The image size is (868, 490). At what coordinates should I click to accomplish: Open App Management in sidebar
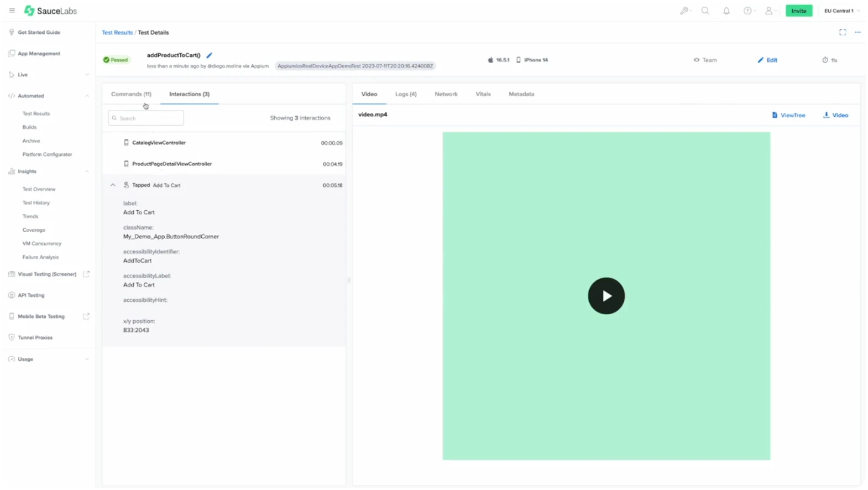click(x=39, y=54)
